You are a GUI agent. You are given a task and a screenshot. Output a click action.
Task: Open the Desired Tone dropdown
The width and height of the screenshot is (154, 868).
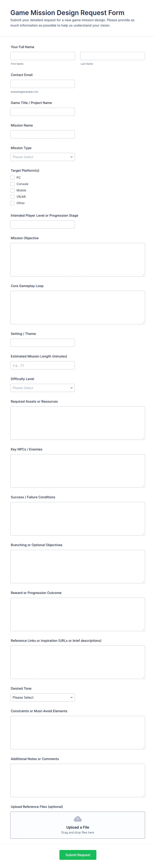click(42, 697)
